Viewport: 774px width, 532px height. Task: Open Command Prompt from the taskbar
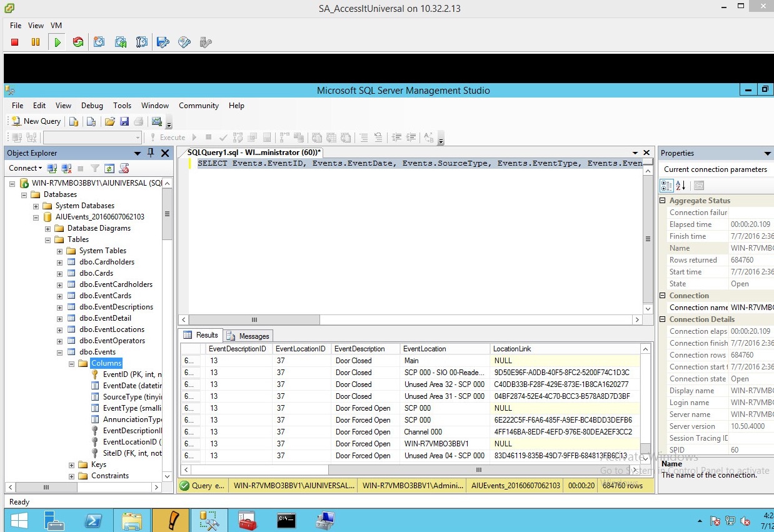click(286, 520)
